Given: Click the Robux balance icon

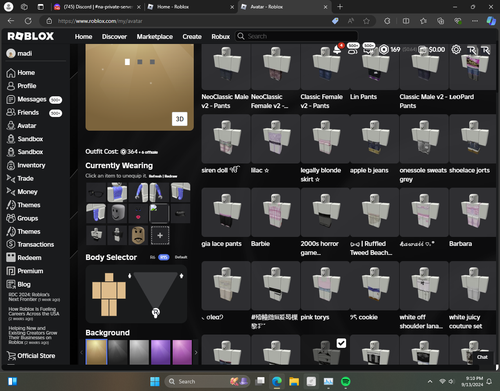Looking at the screenshot, I should [x=384, y=50].
